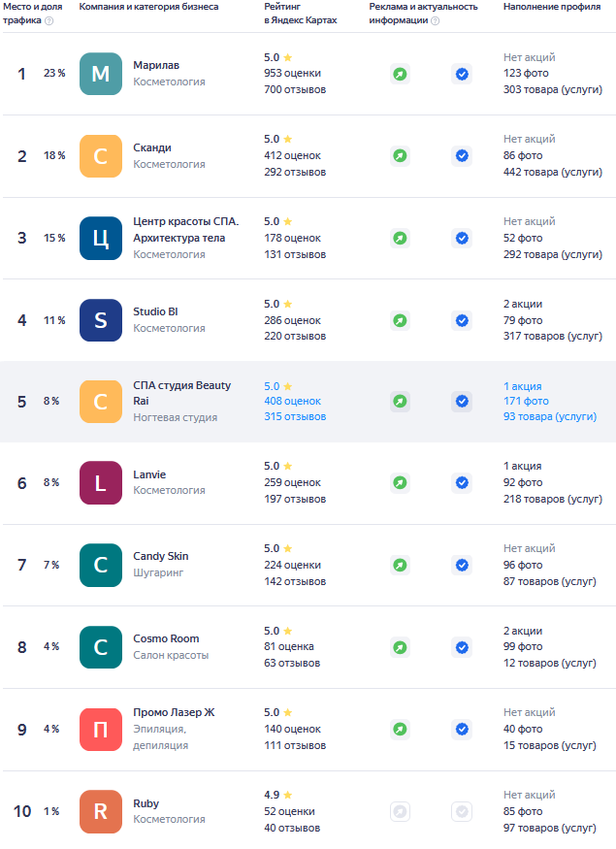Click '953 оценки' in the Марилав row
The width and height of the screenshot is (616, 849).
coord(292,73)
